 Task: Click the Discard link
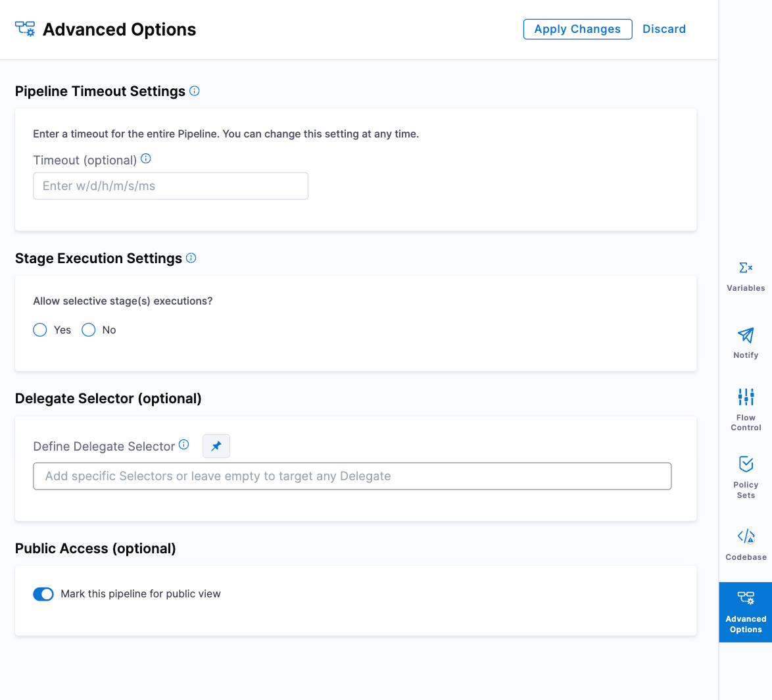[664, 29]
